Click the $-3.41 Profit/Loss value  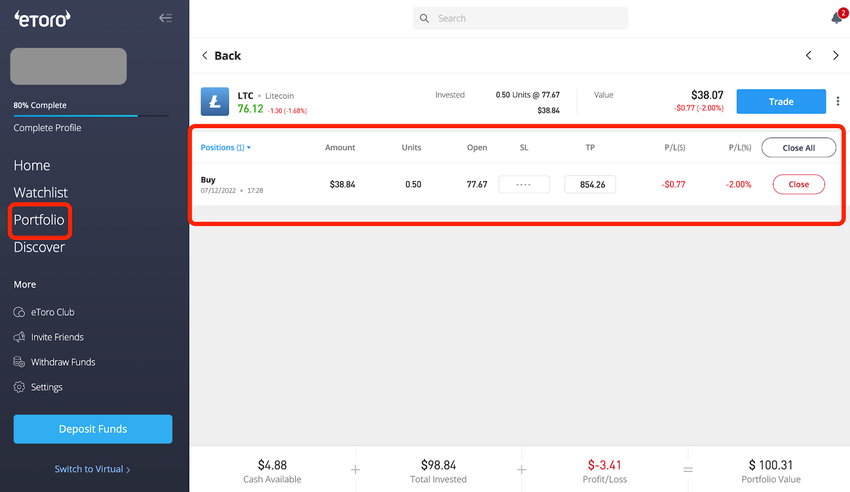point(604,465)
